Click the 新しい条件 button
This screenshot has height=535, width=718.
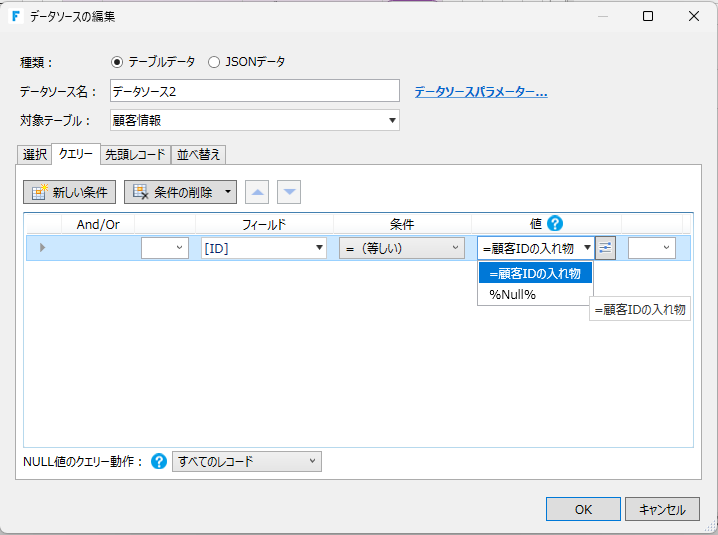70,192
